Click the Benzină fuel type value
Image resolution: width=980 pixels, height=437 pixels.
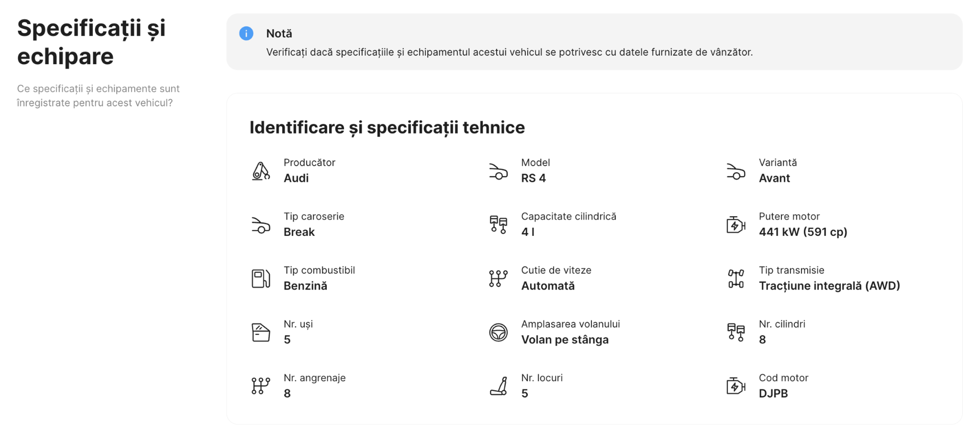click(x=305, y=286)
